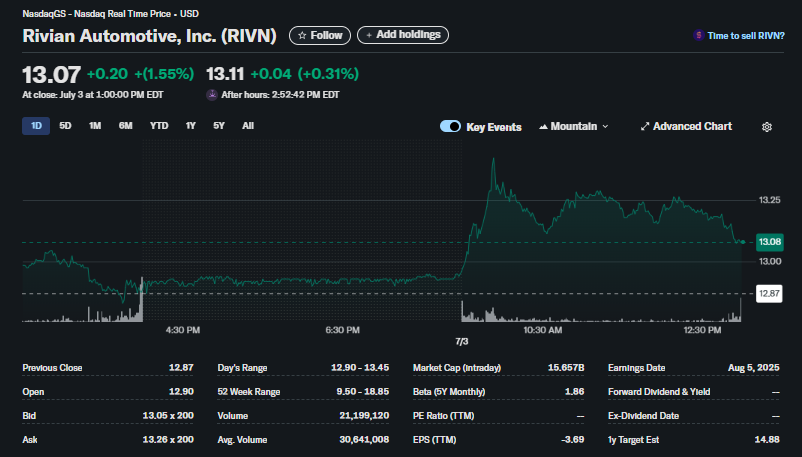
Task: Click the after hours price 13.11
Action: pyautogui.click(x=225, y=74)
